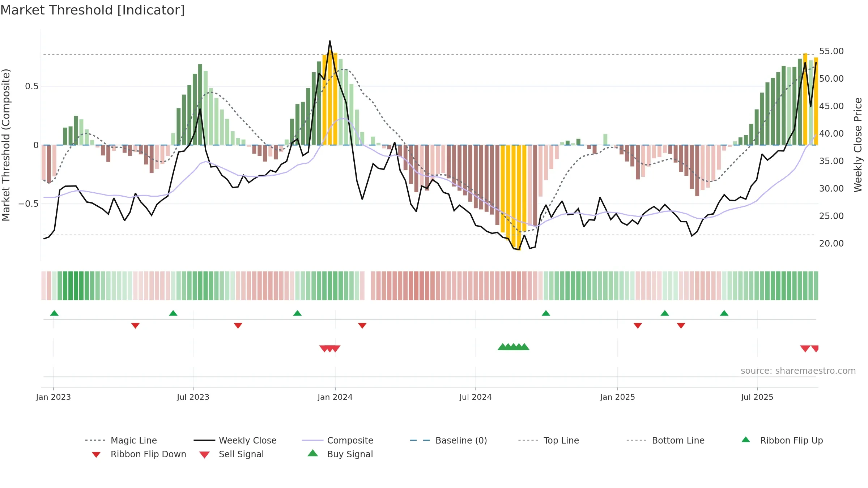Screen dimensions: 868x488
Task: Click the Weekly Close Price axis title
Action: 858,145
